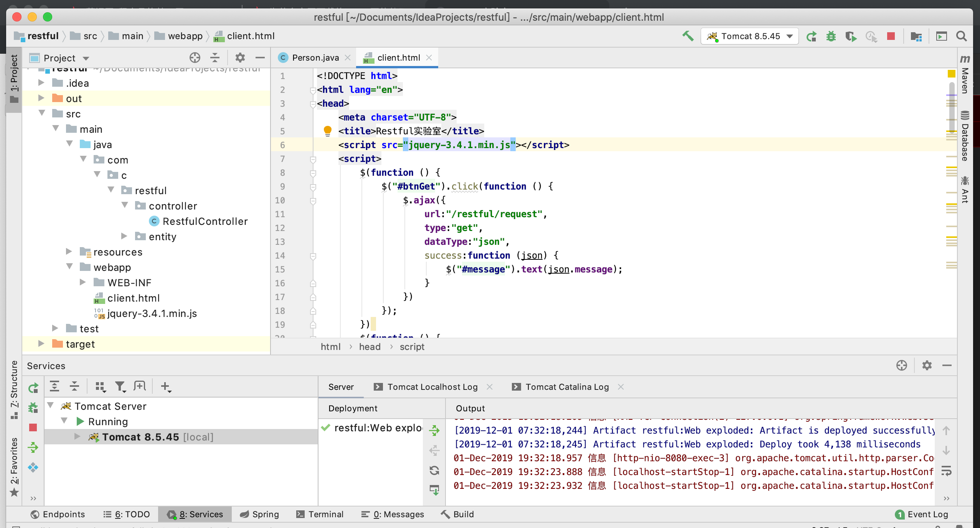
Task: Click restful in the breadcrumb path
Action: coord(37,36)
